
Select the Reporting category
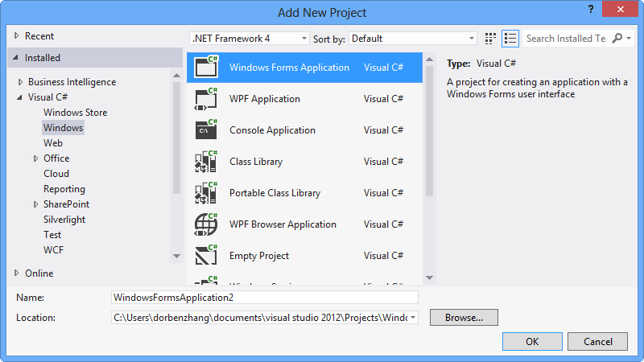pyautogui.click(x=64, y=189)
